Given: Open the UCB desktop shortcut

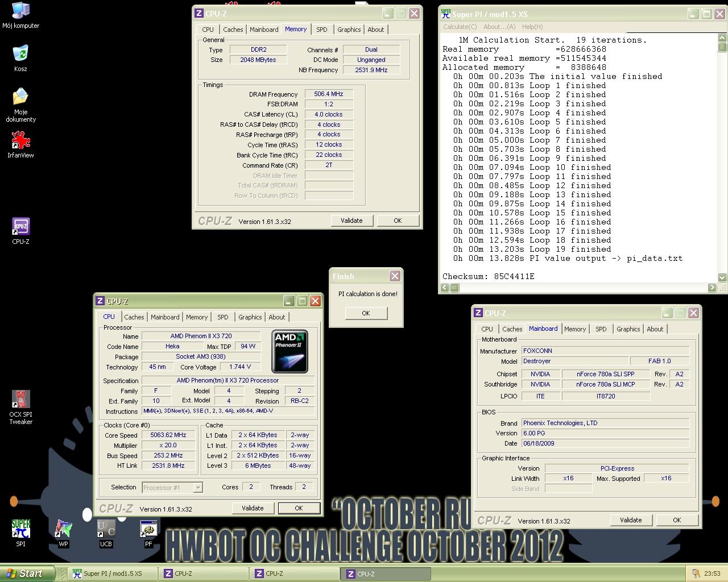Looking at the screenshot, I should [106, 533].
